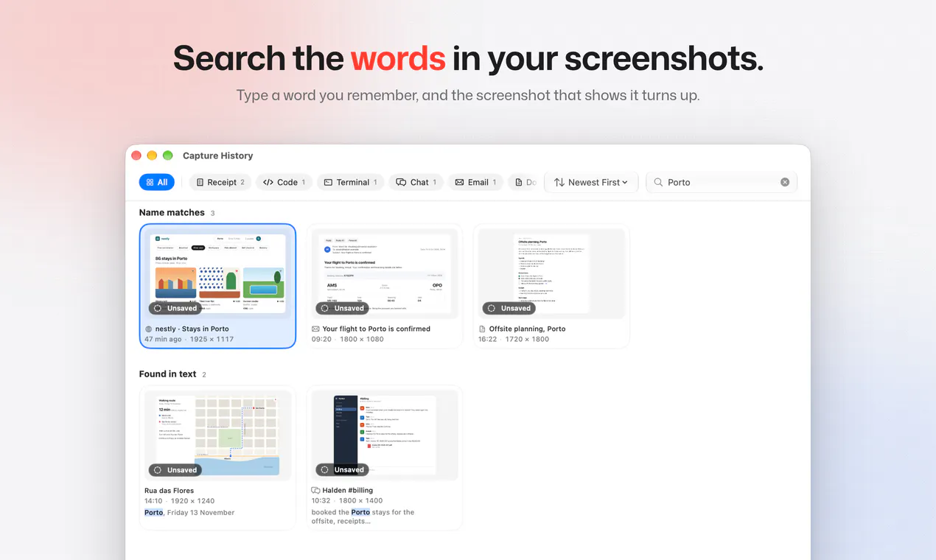Select the Offsite planning document thumbnail

551,273
